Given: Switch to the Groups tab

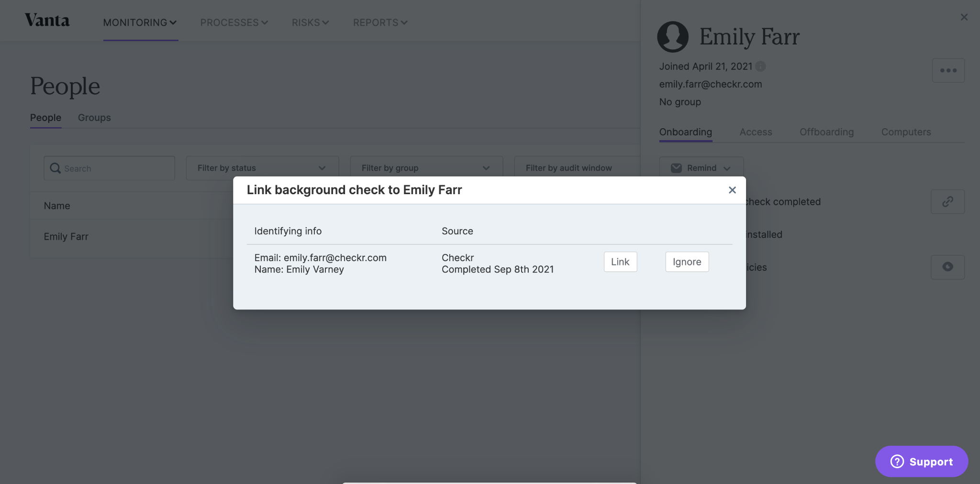Looking at the screenshot, I should tap(94, 118).
